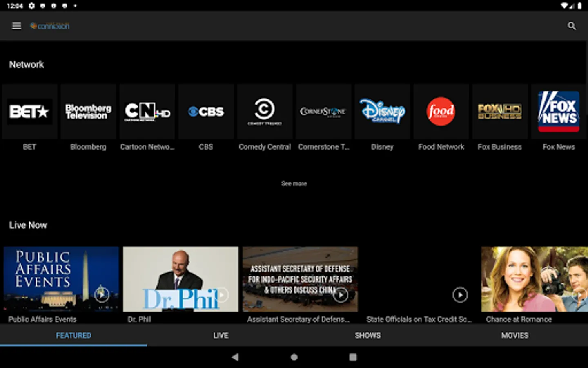Switch to the Shows tab
The height and width of the screenshot is (368, 588).
click(x=367, y=335)
